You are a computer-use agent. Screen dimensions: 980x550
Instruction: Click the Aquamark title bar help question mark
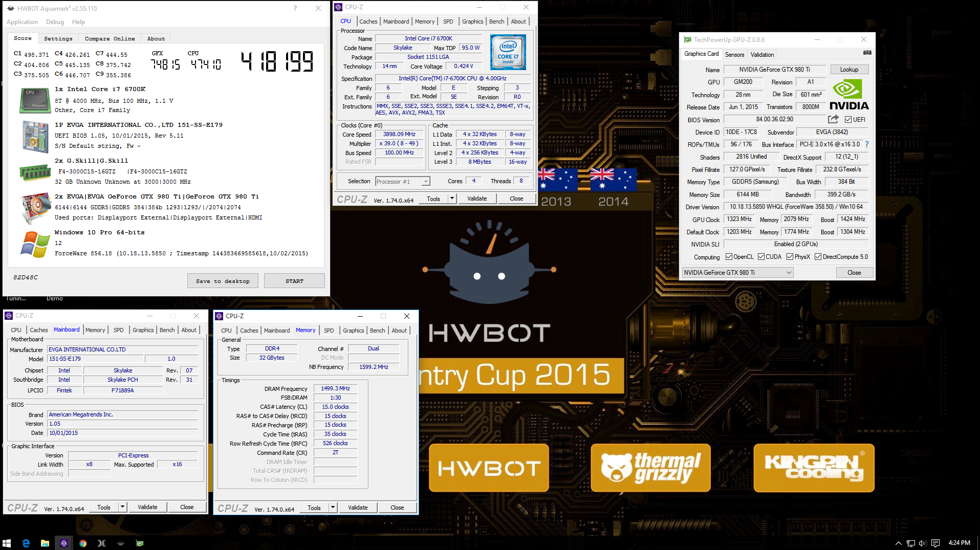(x=295, y=8)
